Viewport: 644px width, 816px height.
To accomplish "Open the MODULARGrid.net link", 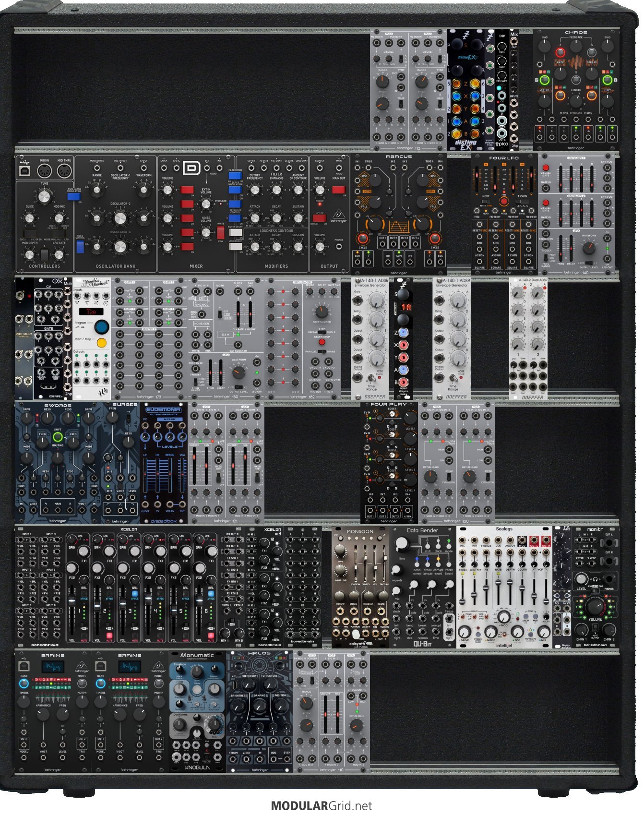I will [322, 805].
